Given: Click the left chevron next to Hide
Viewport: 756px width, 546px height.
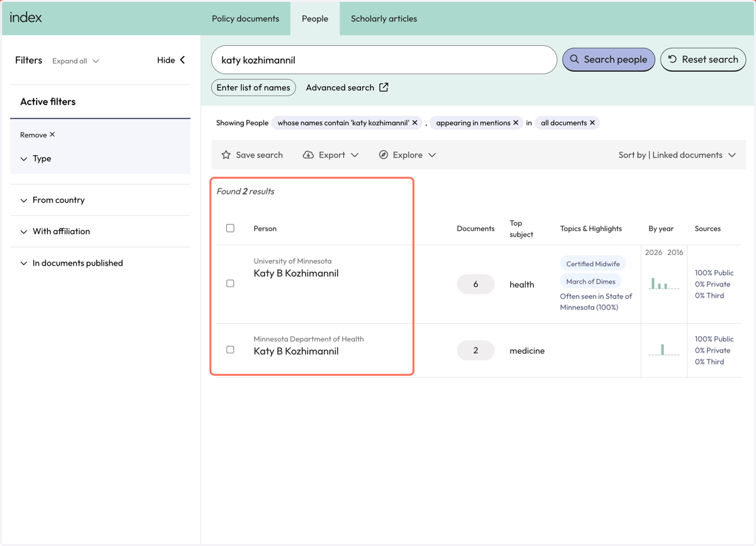Looking at the screenshot, I should click(x=183, y=60).
